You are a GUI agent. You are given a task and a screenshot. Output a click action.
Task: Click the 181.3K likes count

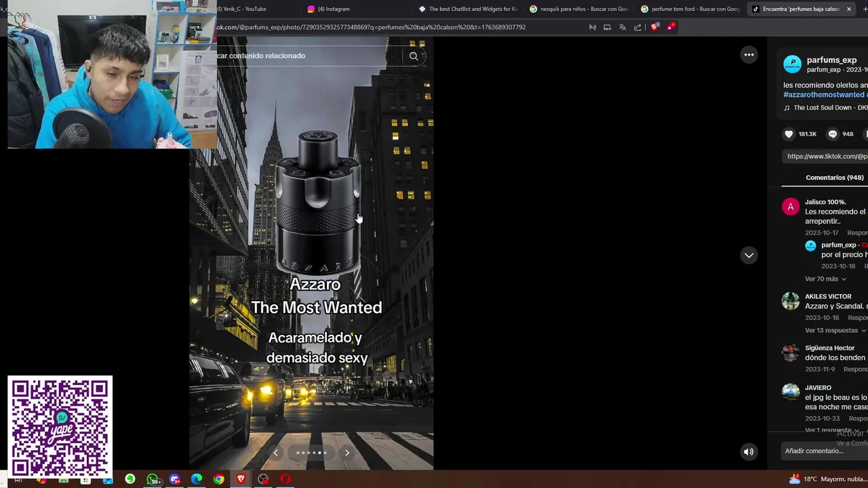click(x=807, y=134)
